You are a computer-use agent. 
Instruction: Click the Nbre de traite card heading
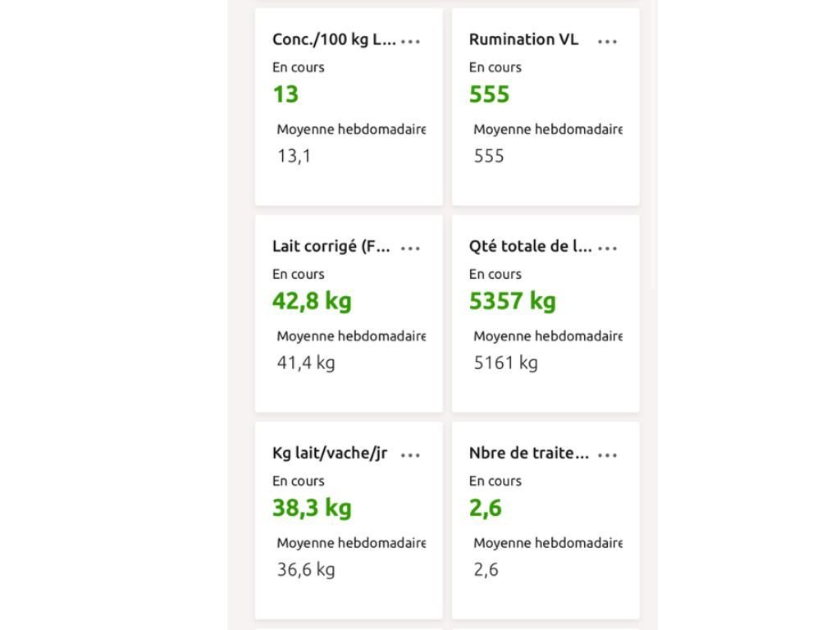(x=529, y=453)
